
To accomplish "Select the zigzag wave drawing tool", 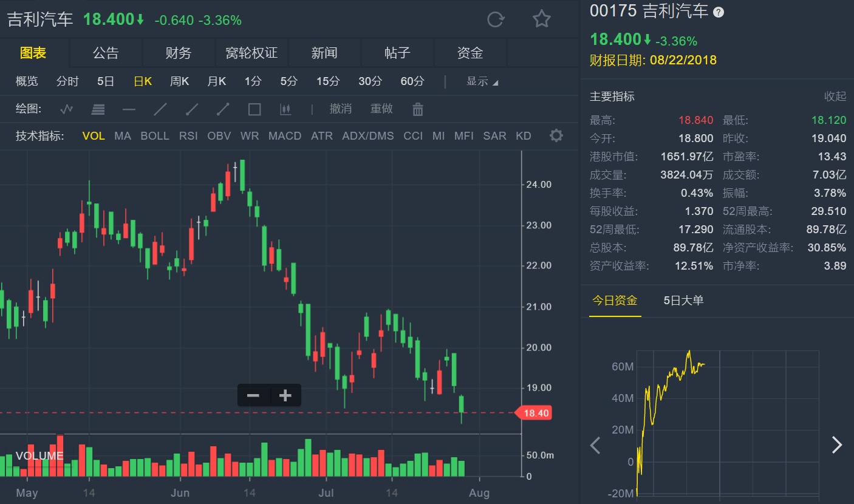I will 67,110.
